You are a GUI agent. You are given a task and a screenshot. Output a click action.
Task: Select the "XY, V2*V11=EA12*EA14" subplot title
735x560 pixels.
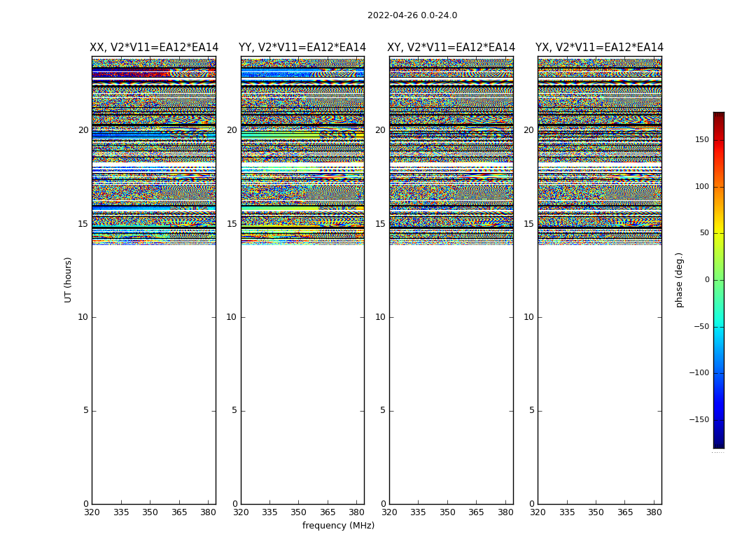pos(451,48)
